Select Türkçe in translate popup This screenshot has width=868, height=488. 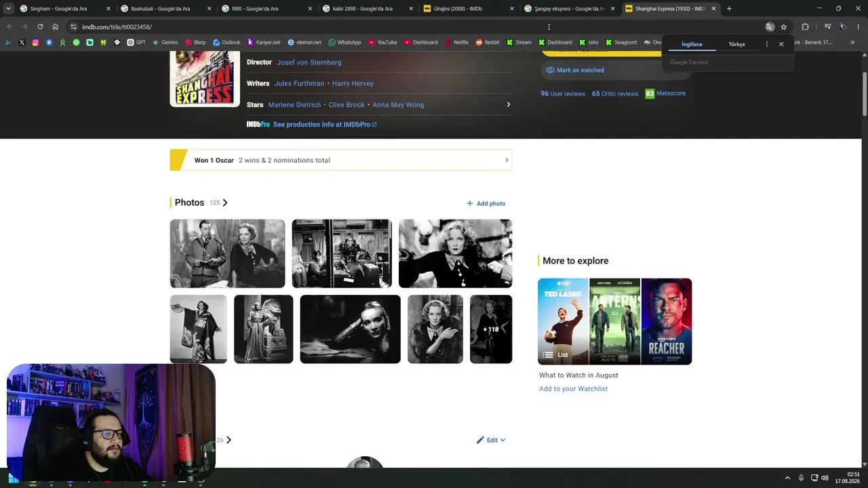point(736,44)
